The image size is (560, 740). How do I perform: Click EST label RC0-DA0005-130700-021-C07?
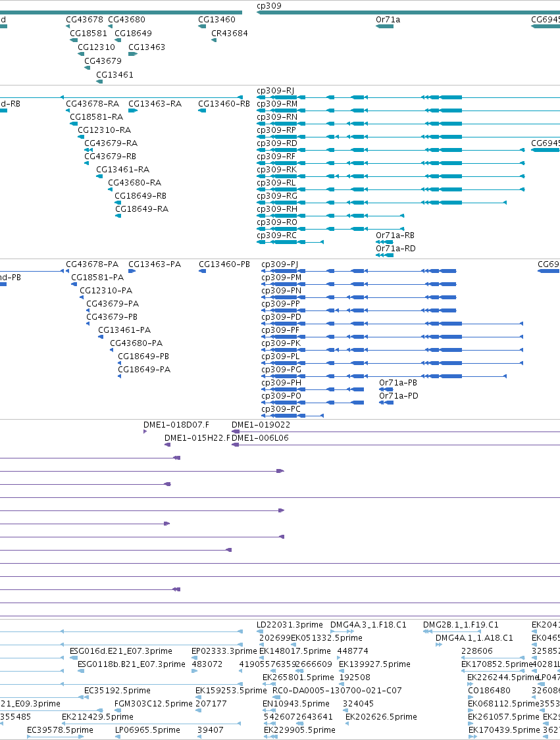pos(337,691)
